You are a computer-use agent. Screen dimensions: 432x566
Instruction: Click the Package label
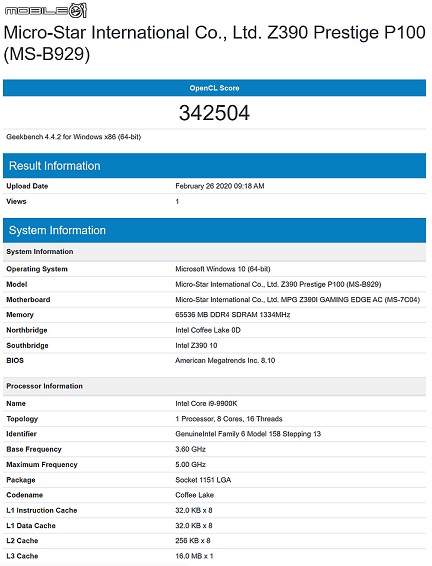point(21,480)
